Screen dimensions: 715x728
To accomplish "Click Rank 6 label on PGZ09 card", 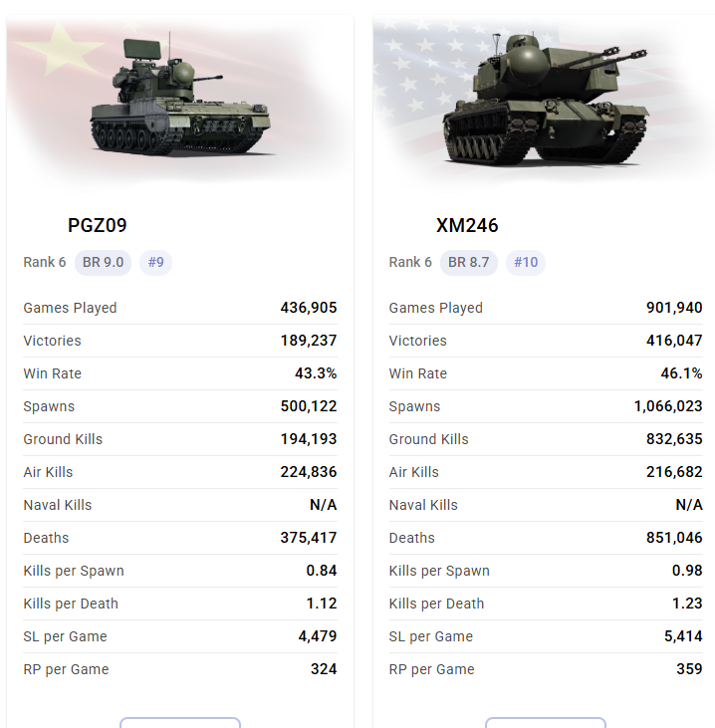I will point(45,262).
